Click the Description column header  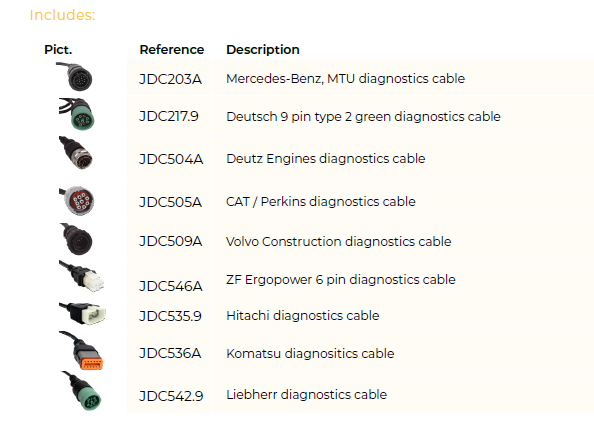pos(263,50)
